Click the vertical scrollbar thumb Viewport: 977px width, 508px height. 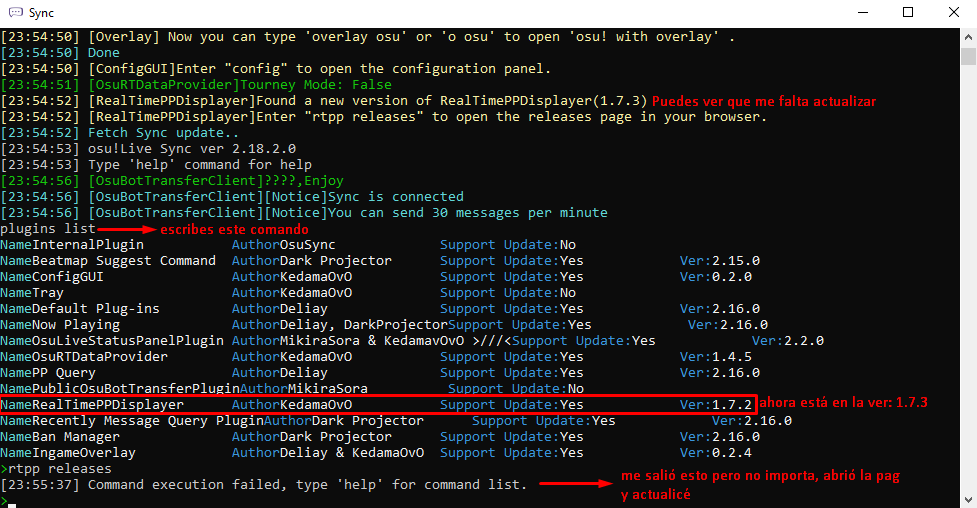[968, 56]
